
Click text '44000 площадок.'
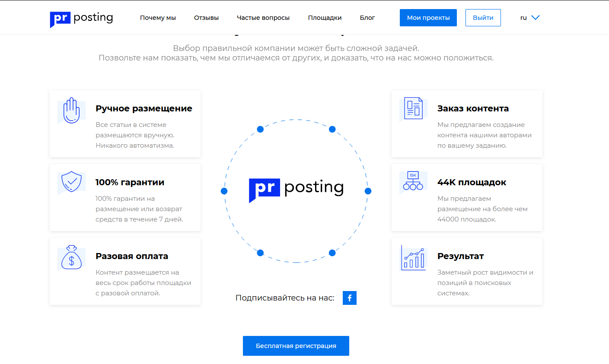click(467, 219)
